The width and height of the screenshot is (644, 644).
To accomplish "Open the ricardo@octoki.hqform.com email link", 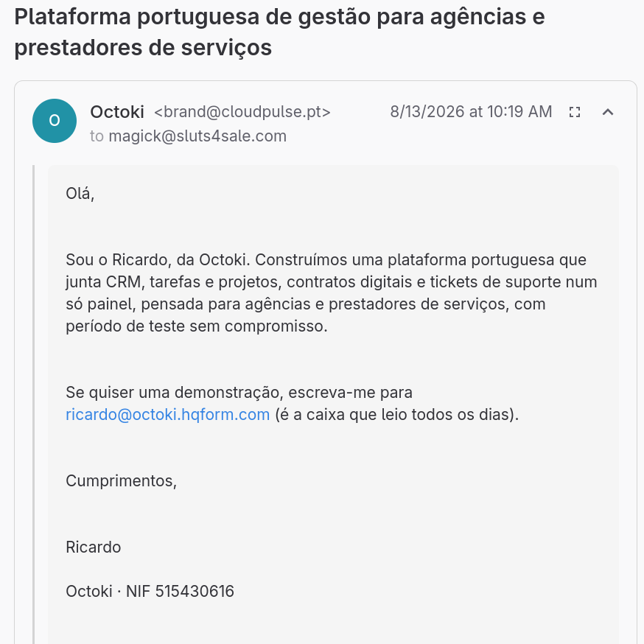I will pos(167,414).
